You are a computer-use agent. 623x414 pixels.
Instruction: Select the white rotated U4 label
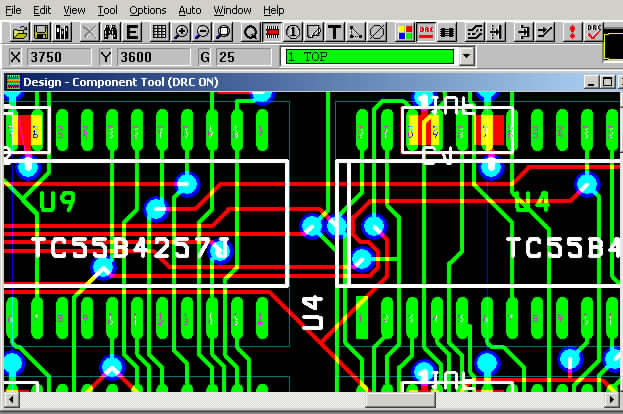[x=313, y=313]
